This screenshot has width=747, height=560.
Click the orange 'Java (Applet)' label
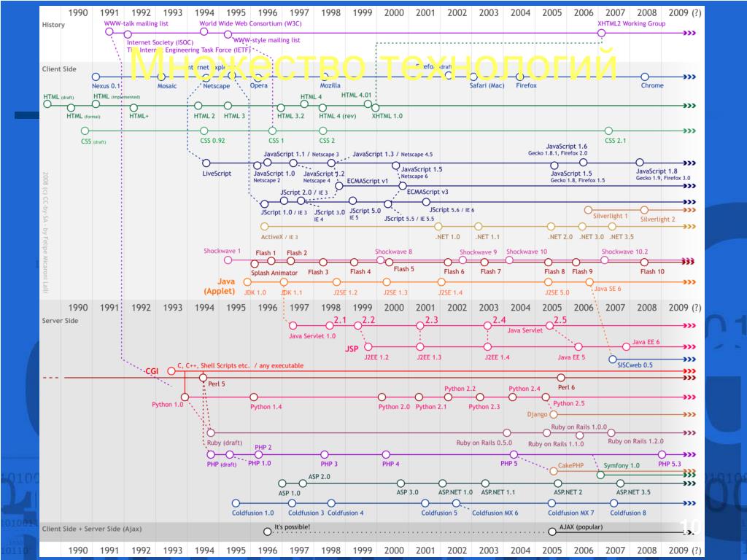[220, 286]
